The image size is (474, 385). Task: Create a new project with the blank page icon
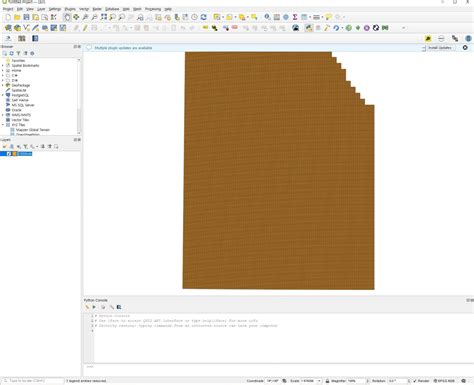point(8,17)
